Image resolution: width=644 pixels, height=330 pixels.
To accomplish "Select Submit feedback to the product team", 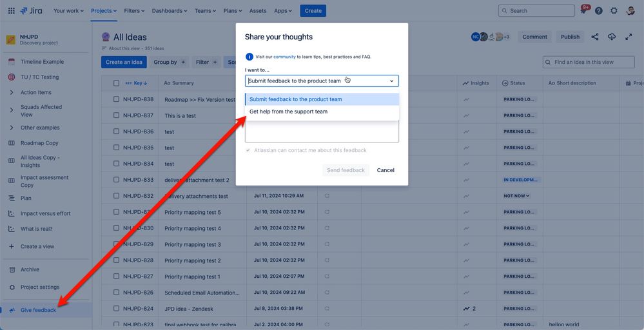I will pos(322,99).
